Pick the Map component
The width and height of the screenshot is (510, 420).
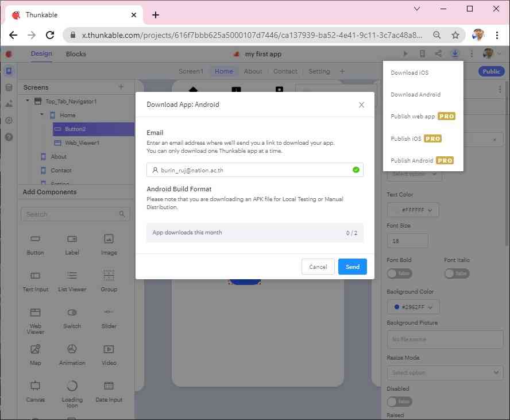(36, 355)
